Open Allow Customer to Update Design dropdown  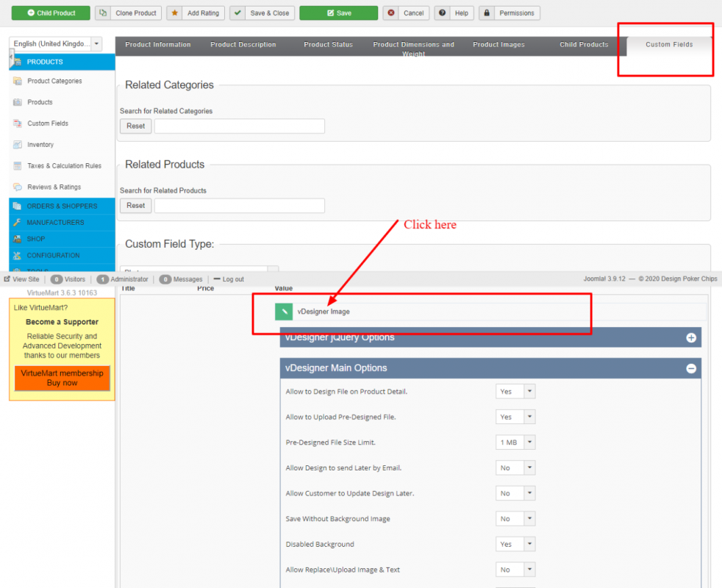click(x=515, y=493)
